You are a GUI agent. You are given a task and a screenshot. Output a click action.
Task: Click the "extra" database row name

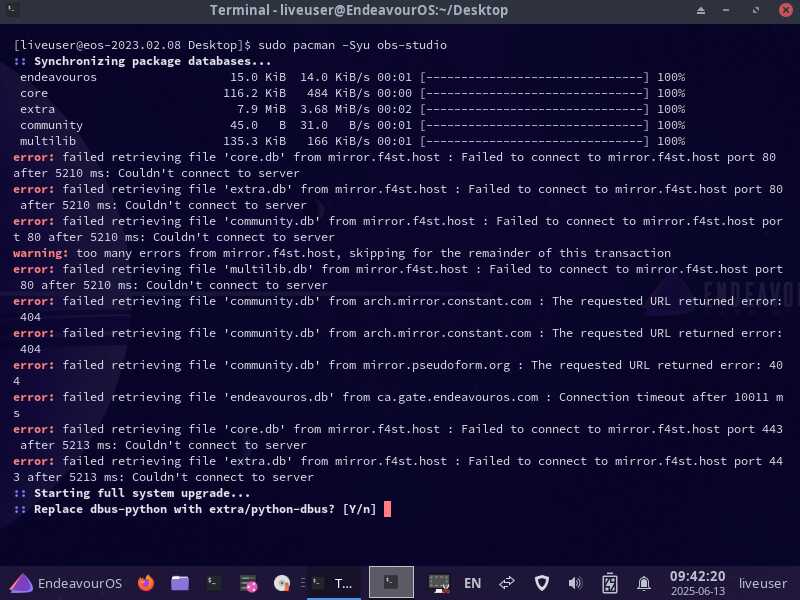click(x=37, y=109)
